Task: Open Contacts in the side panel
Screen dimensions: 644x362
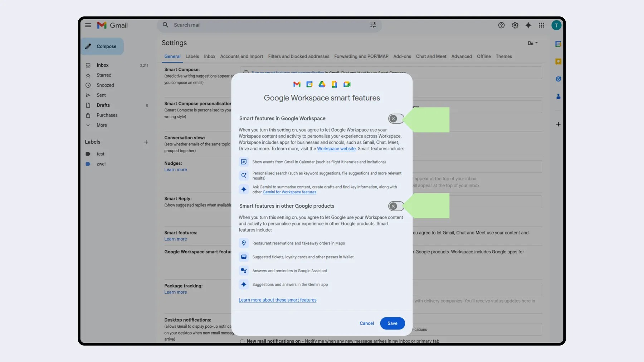Action: point(558,96)
